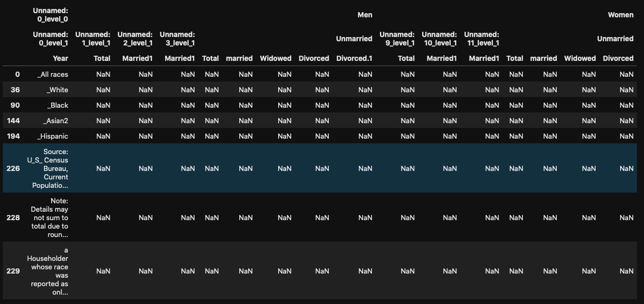Select row index 0
This screenshot has height=304, width=644.
(x=17, y=74)
